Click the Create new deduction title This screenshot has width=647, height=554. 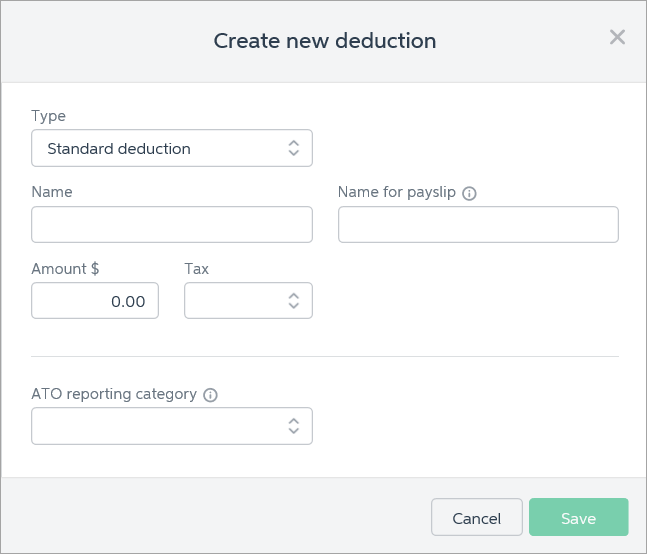[324, 41]
